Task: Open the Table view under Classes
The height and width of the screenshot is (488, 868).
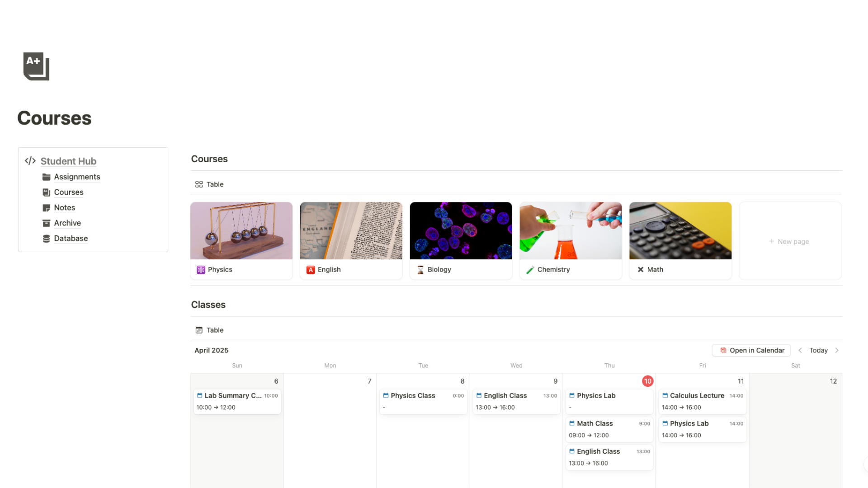Action: coord(209,330)
